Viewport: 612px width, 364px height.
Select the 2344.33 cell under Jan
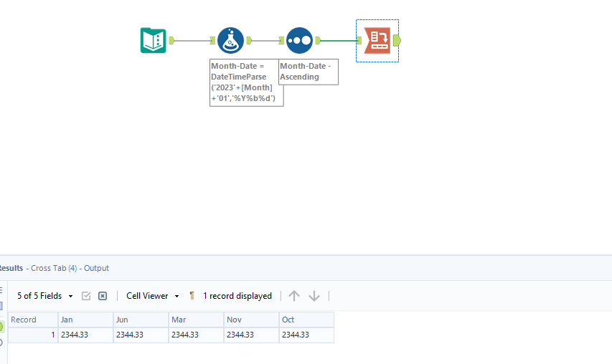point(86,335)
